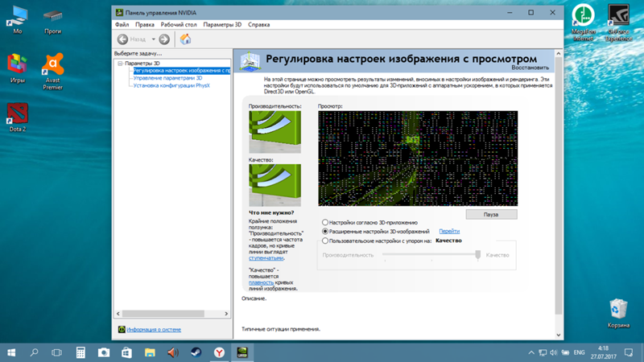Open Yandex Browser from the taskbar
644x362 pixels.
click(x=219, y=352)
